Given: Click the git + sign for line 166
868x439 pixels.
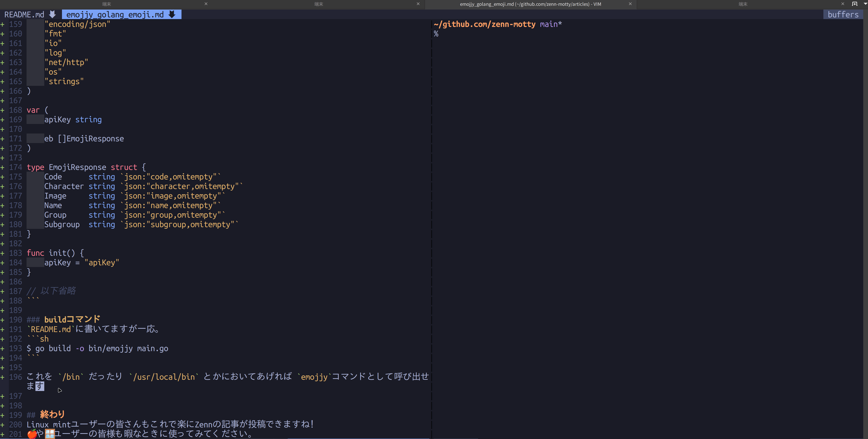Looking at the screenshot, I should coord(2,91).
